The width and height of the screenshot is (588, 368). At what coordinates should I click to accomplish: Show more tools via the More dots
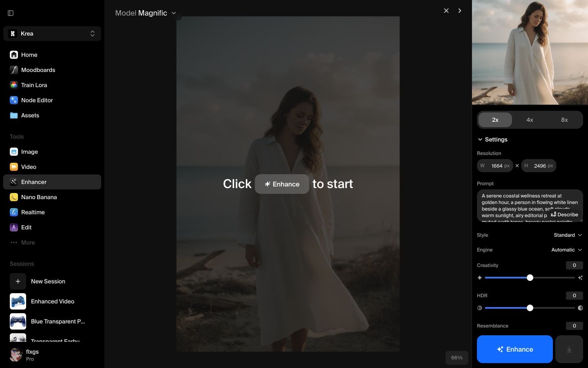tap(14, 242)
